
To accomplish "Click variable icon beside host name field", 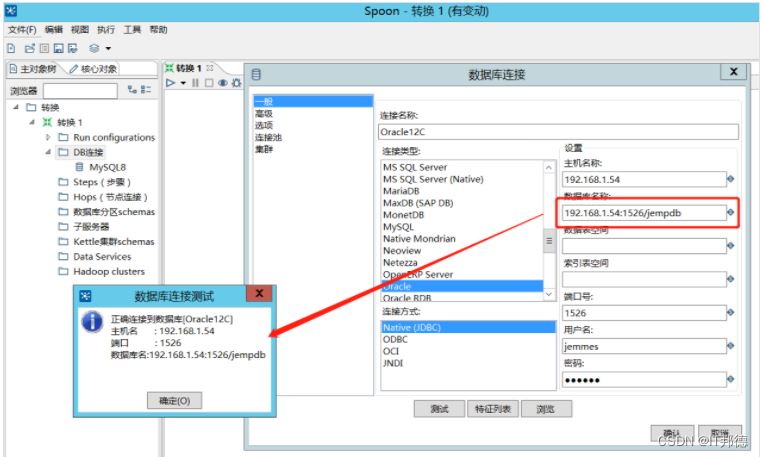I will tap(730, 180).
